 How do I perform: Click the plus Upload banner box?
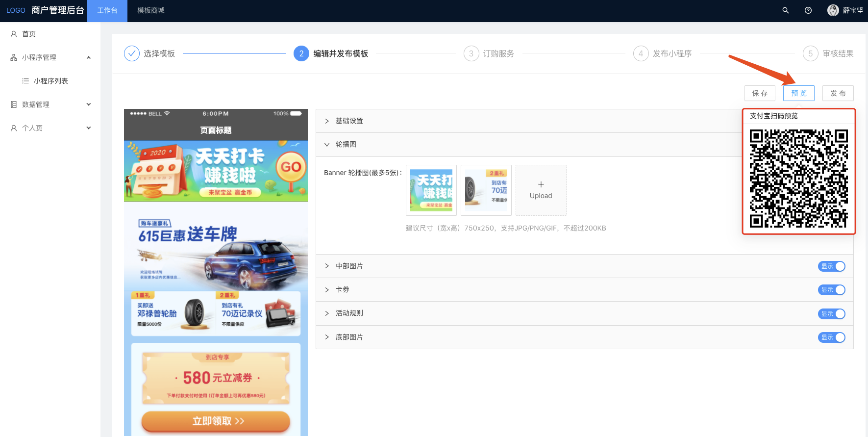point(541,190)
